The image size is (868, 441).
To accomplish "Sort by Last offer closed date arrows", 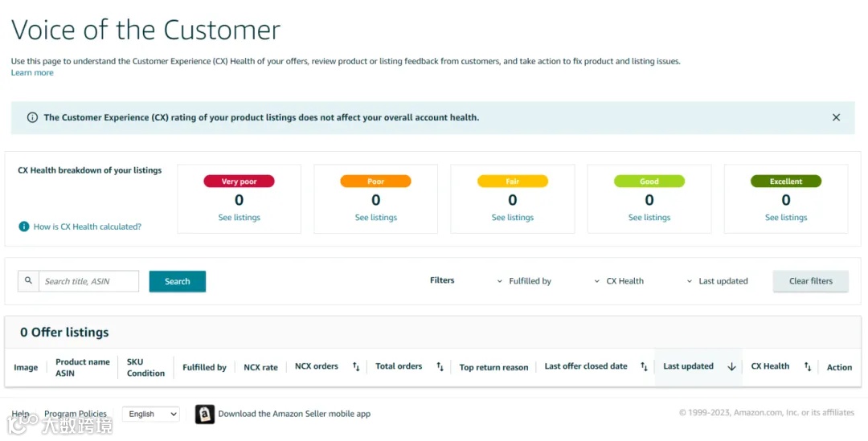I will tap(644, 366).
